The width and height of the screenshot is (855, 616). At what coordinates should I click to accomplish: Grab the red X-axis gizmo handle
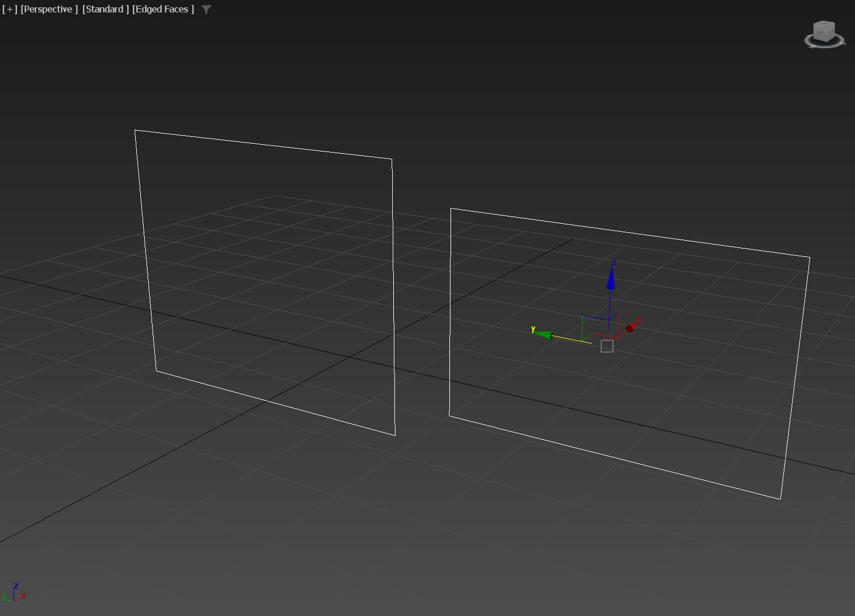point(630,328)
